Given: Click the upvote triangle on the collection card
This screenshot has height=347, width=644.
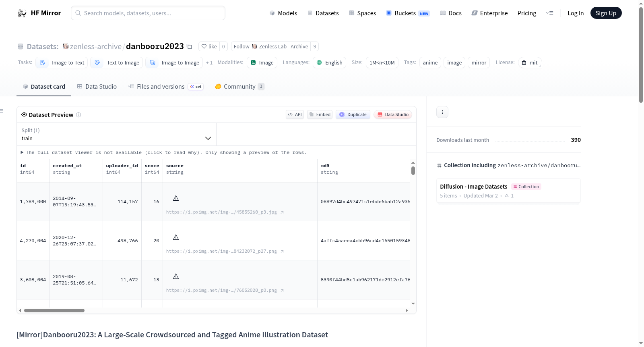Looking at the screenshot, I should click(507, 196).
